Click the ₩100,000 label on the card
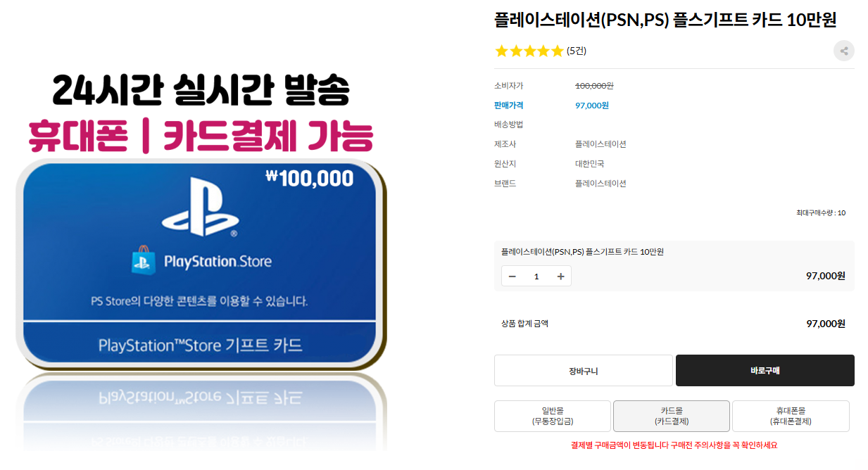The width and height of the screenshot is (868, 470). click(310, 179)
